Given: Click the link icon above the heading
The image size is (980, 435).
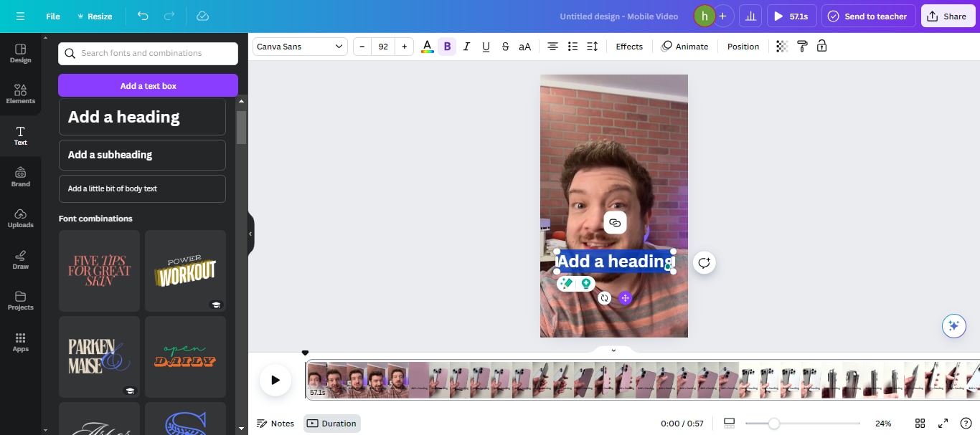Looking at the screenshot, I should (x=615, y=223).
